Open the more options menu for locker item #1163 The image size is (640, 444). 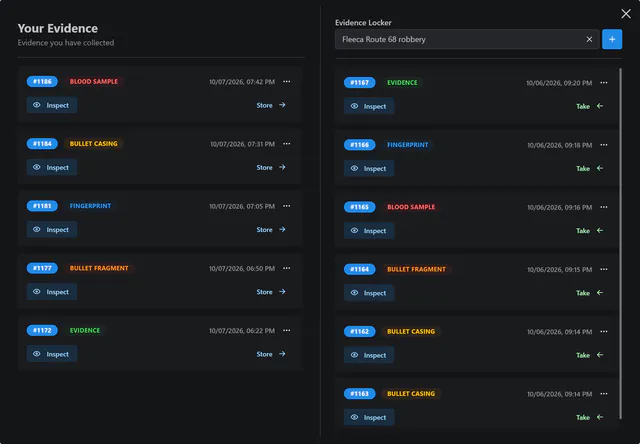(x=604, y=394)
